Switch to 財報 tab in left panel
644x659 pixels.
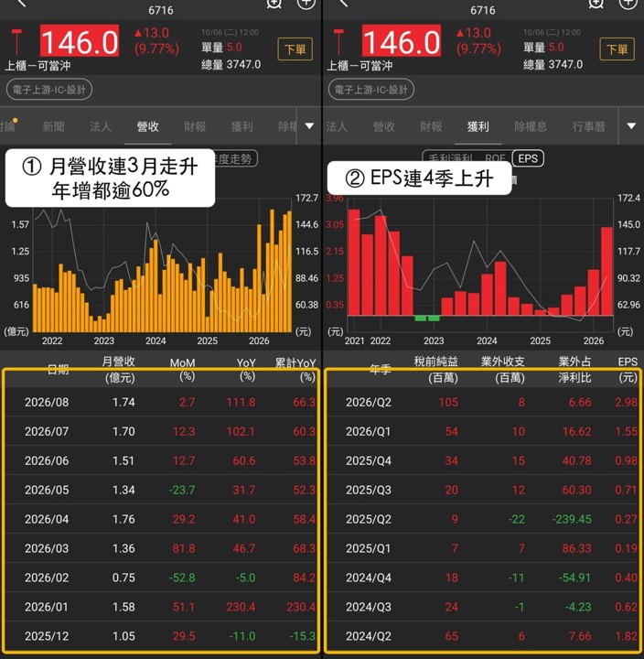tap(195, 126)
